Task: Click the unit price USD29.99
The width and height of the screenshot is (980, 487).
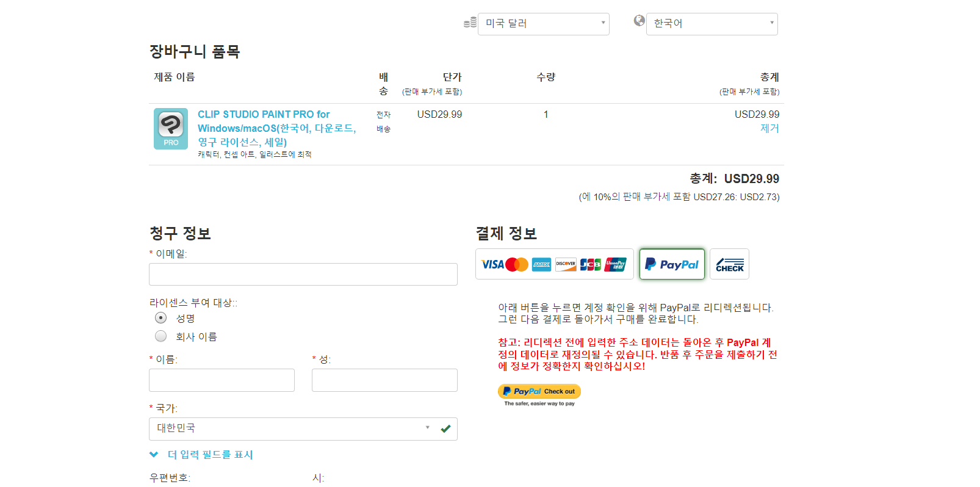Action: 439,114
